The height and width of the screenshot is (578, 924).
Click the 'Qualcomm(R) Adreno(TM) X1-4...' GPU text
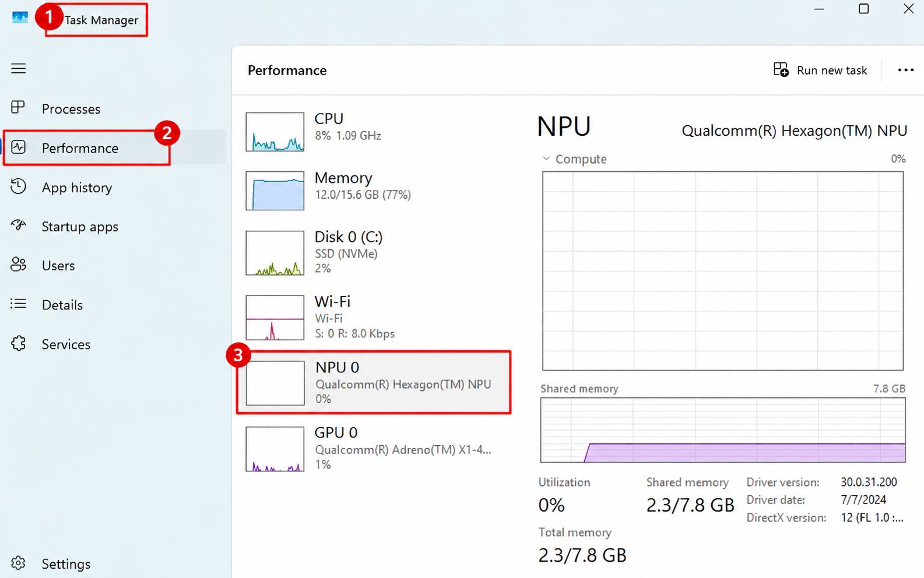point(403,450)
